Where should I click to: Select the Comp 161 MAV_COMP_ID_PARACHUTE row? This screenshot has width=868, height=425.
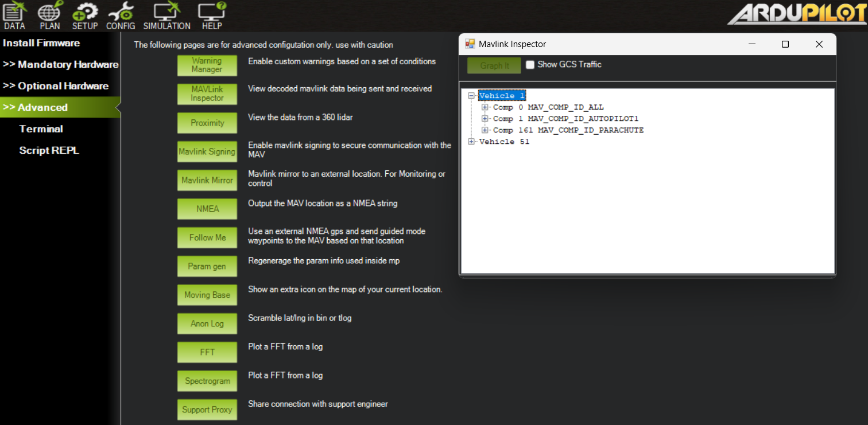(x=568, y=130)
